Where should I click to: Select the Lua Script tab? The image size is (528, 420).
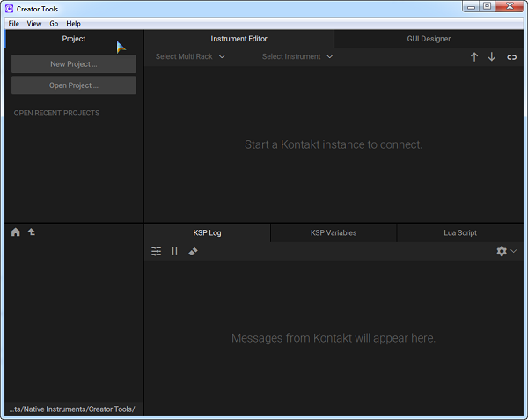(460, 232)
